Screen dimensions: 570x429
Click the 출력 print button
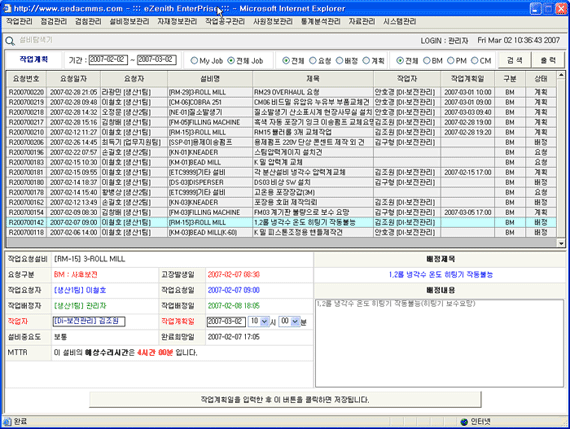(x=548, y=60)
